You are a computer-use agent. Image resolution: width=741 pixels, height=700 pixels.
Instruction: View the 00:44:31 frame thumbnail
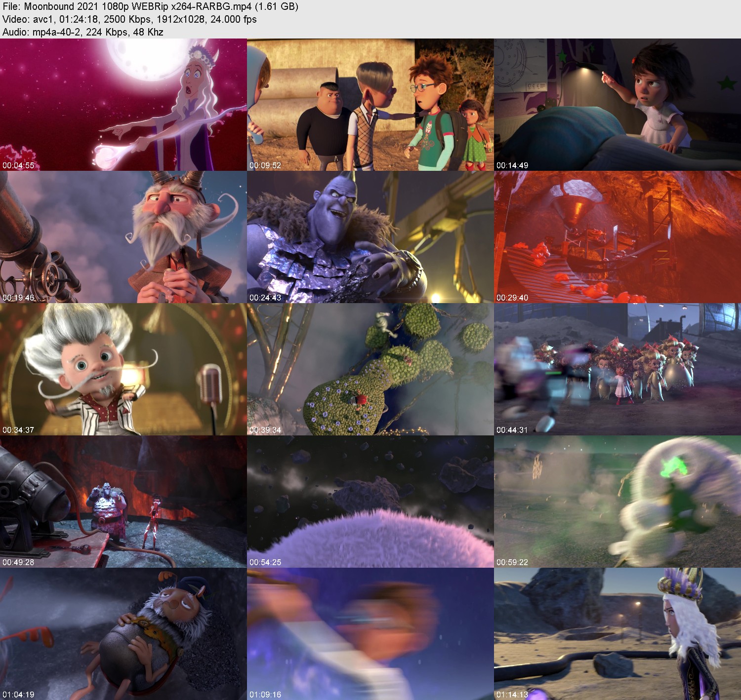pos(617,369)
